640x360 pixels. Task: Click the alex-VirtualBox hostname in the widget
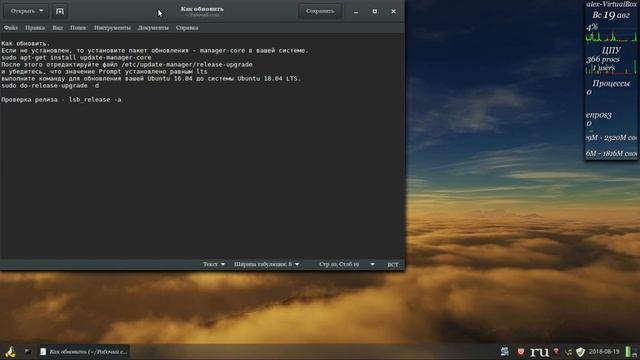coord(611,4)
